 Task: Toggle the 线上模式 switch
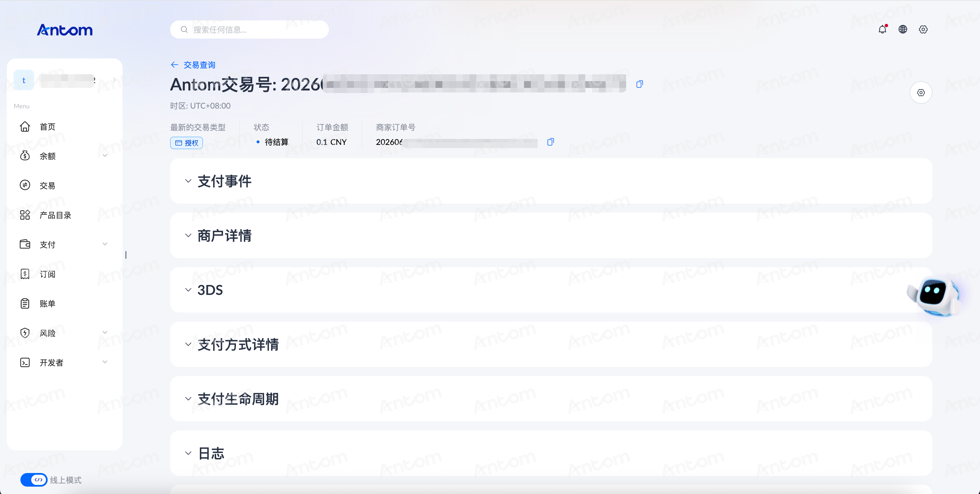(34, 480)
